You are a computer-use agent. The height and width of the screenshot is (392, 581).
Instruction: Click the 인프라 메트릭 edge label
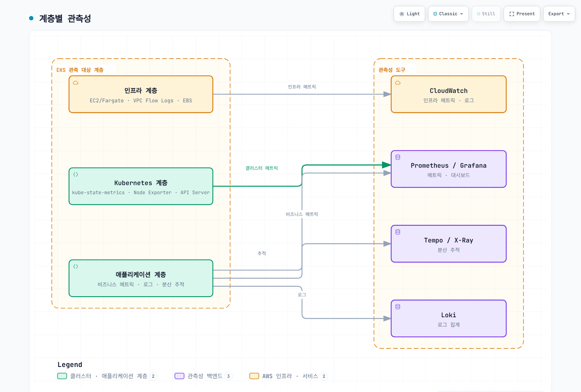click(302, 87)
